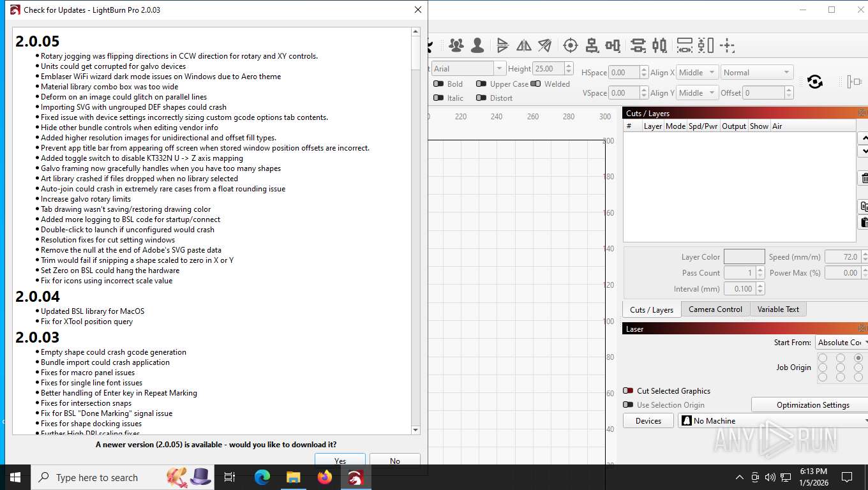The width and height of the screenshot is (868, 490).
Task: Click the Layer Color swatch
Action: 744,256
